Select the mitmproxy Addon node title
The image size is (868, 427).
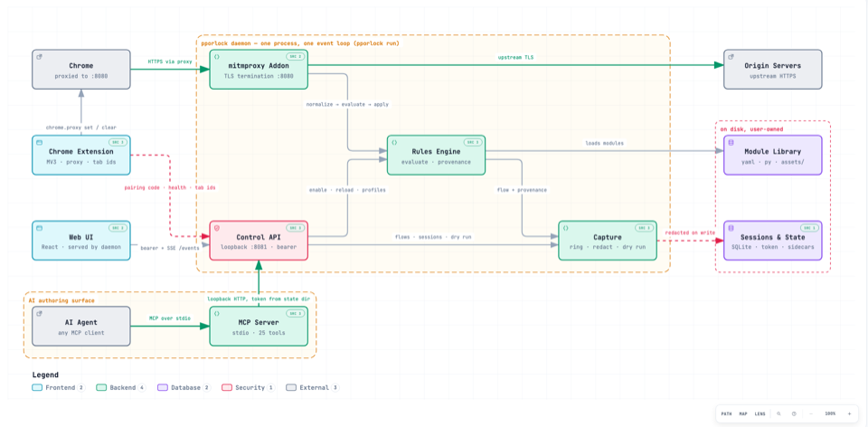[259, 66]
